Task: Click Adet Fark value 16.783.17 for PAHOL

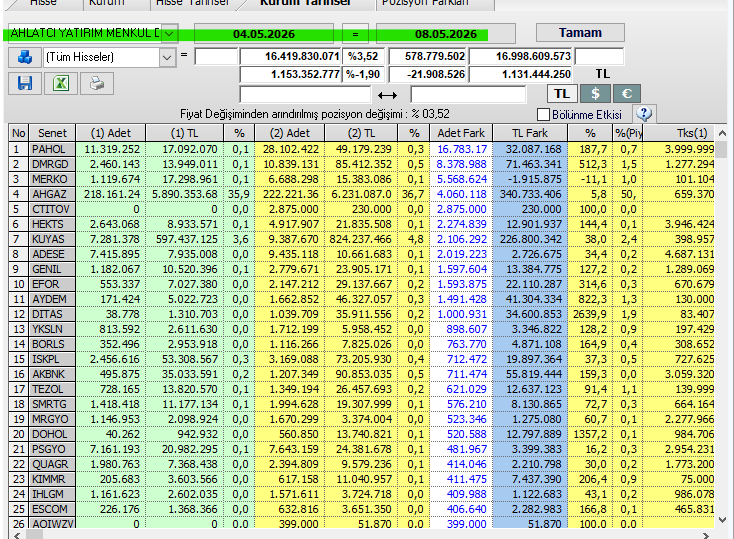Action: click(462, 149)
